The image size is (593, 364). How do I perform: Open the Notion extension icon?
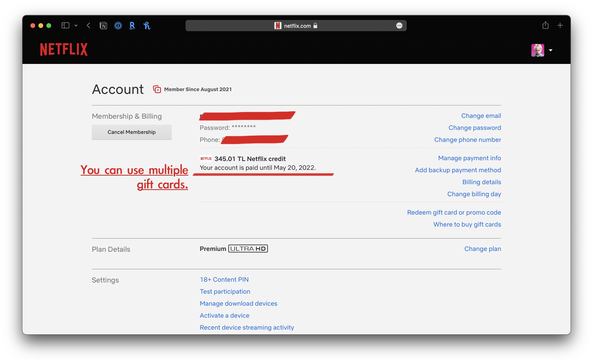(x=103, y=26)
